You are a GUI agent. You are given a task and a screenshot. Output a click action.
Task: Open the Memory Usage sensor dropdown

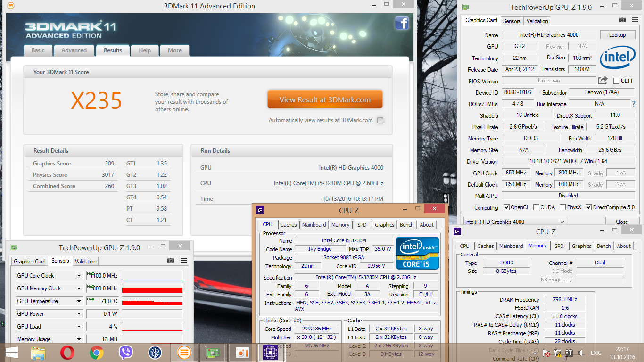pyautogui.click(x=79, y=339)
